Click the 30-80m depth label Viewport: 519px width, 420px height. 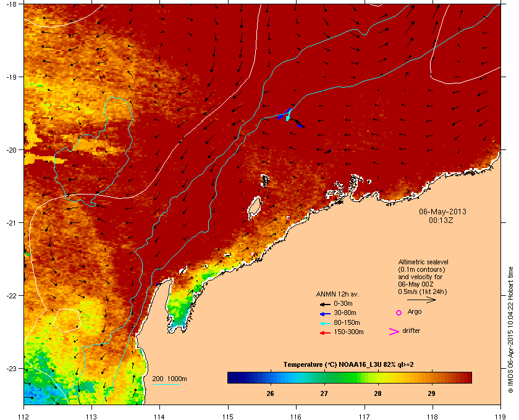pyautogui.click(x=345, y=313)
